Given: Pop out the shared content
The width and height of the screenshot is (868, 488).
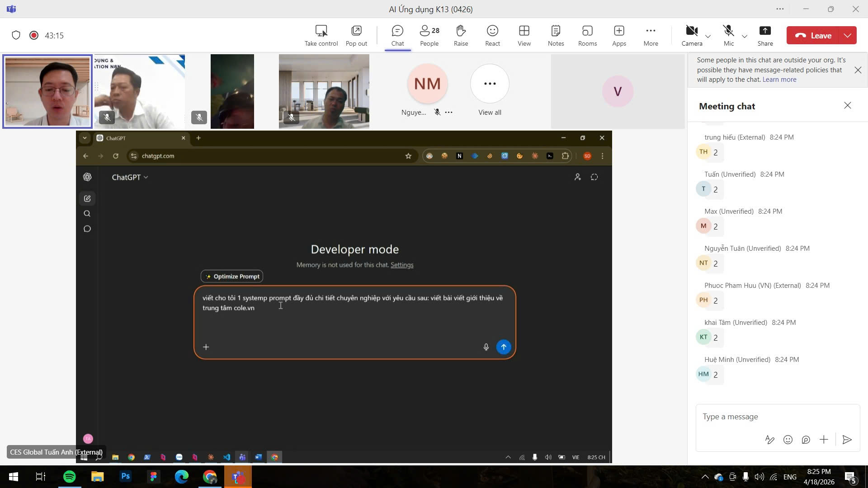Looking at the screenshot, I should 356,35.
